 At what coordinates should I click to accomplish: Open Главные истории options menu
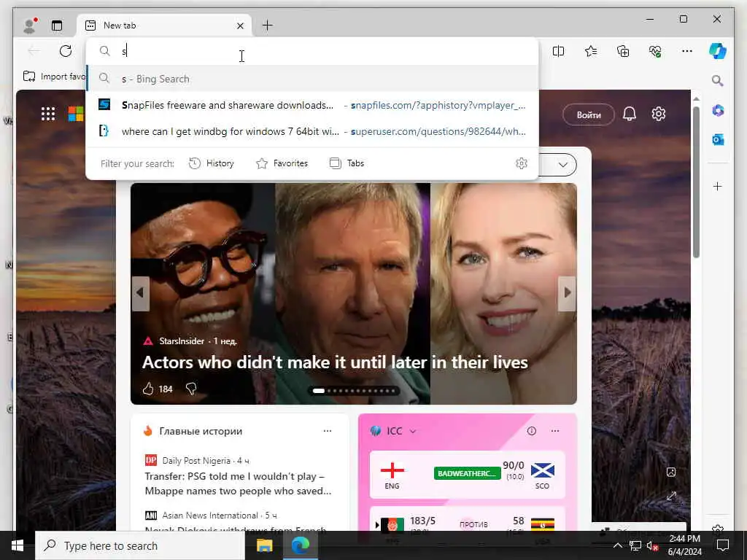pos(328,431)
